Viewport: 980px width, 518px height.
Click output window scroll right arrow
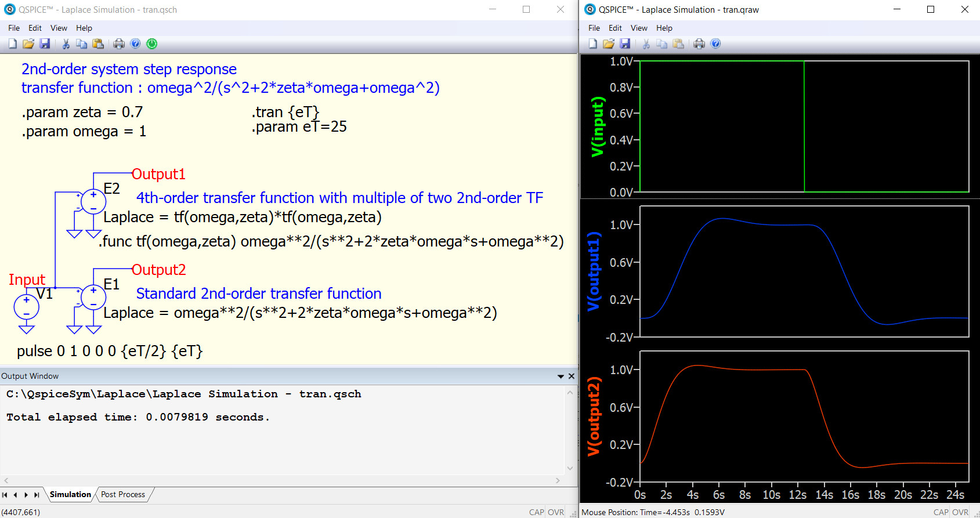pos(558,480)
